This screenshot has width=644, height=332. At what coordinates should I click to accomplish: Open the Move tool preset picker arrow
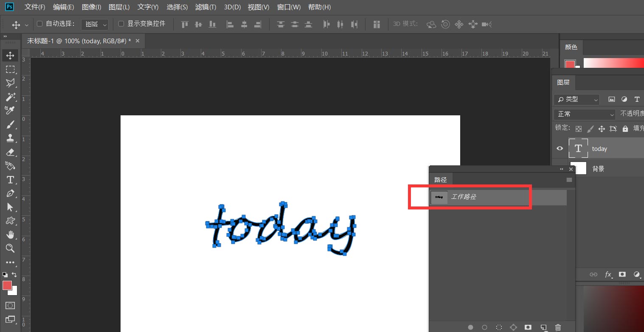click(x=27, y=25)
